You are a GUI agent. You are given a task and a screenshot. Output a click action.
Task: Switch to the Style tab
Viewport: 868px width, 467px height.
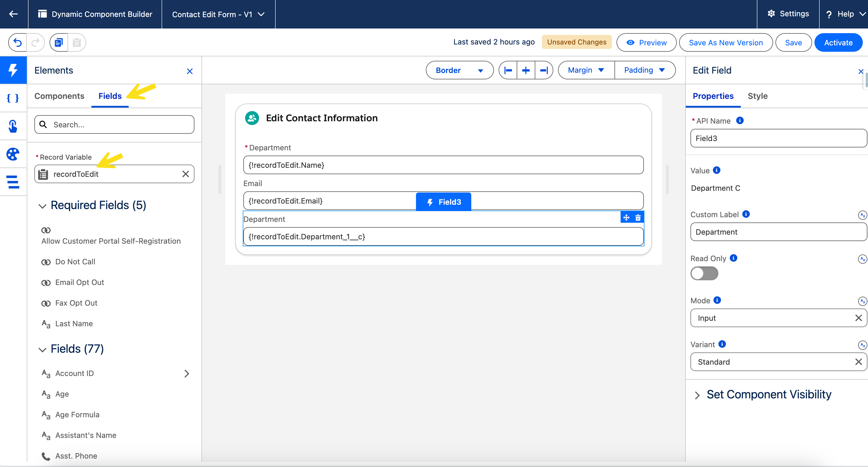tap(757, 96)
